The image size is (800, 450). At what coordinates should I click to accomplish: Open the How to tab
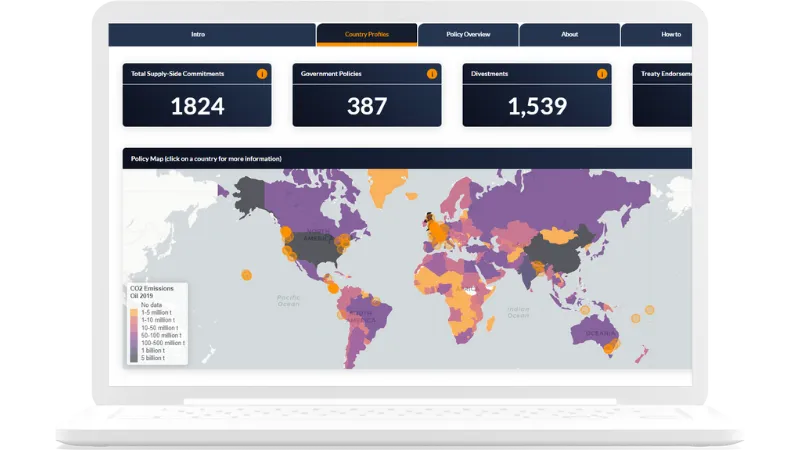click(x=670, y=35)
